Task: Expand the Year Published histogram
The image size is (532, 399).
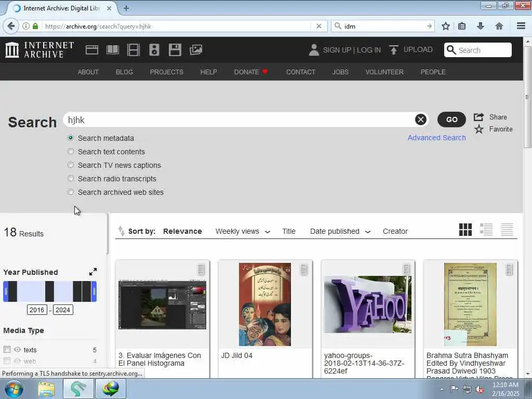Action: click(92, 272)
